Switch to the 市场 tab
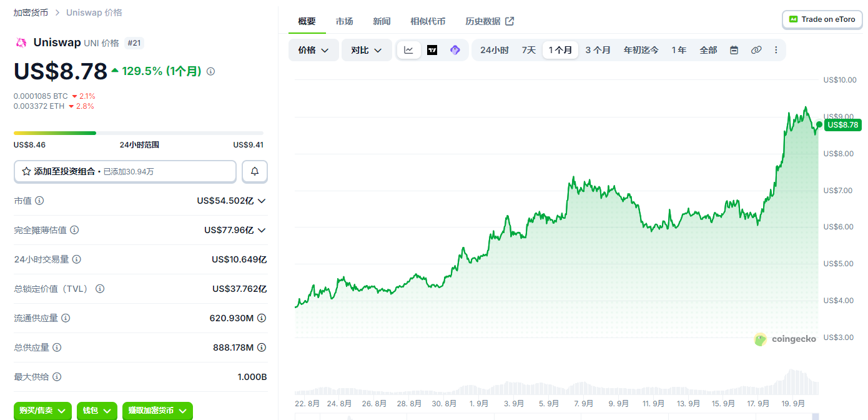 click(x=344, y=21)
